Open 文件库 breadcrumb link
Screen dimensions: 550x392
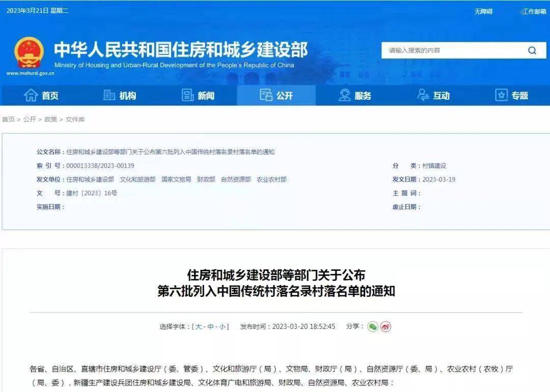pos(75,120)
